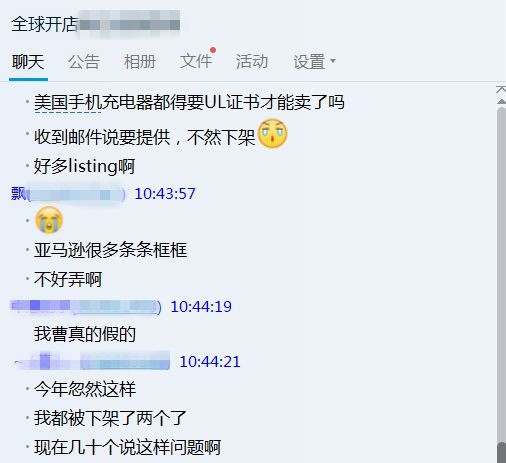Viewport: 506px width, 463px height.
Task: Click the scroll-up arrow of the chat scrollbar
Action: pyautogui.click(x=501, y=101)
